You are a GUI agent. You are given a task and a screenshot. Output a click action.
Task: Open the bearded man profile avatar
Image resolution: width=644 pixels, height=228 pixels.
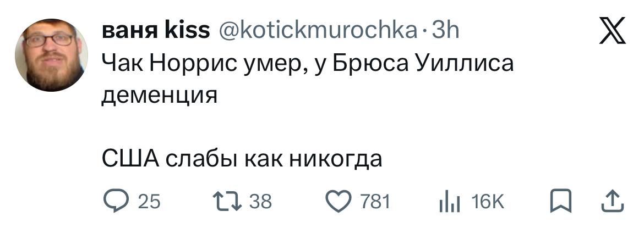coord(51,55)
